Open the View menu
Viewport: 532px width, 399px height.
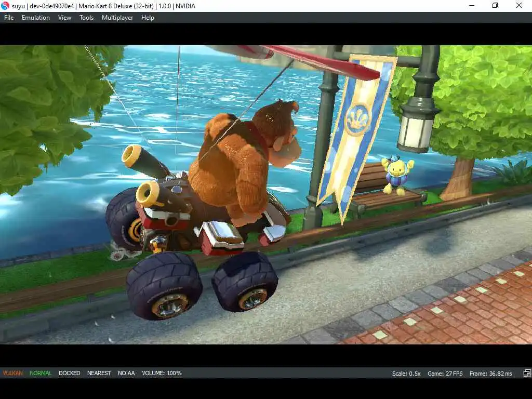[64, 18]
